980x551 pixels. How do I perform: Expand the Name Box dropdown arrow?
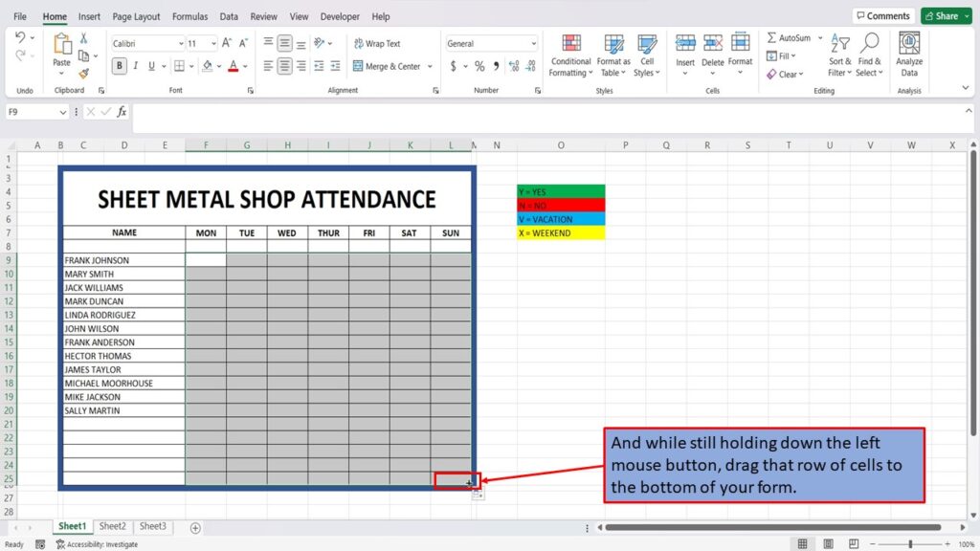tap(62, 112)
